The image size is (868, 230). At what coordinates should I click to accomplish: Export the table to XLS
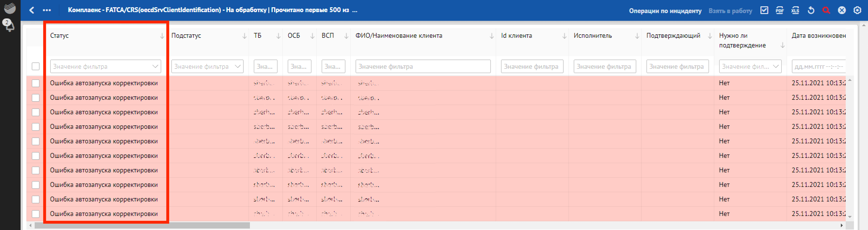click(x=795, y=10)
